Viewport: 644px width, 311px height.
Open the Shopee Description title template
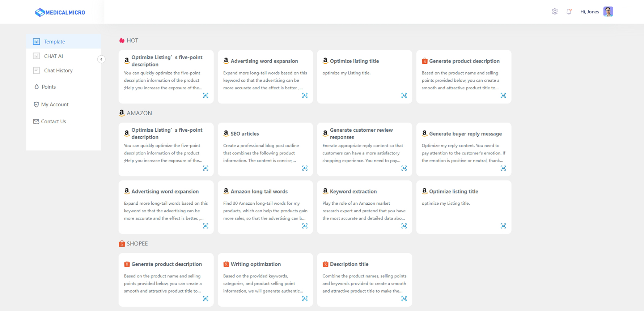(364, 280)
